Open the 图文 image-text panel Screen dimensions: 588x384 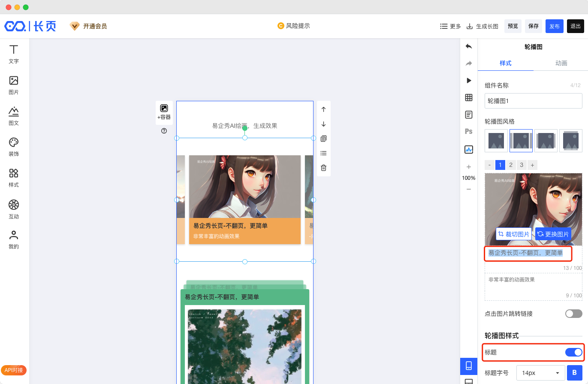[x=14, y=116]
